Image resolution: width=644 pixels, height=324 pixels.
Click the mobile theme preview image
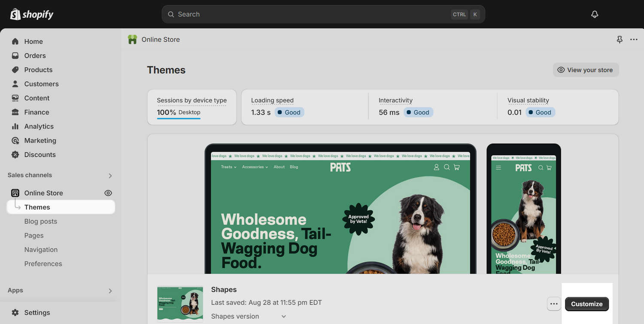tap(523, 209)
